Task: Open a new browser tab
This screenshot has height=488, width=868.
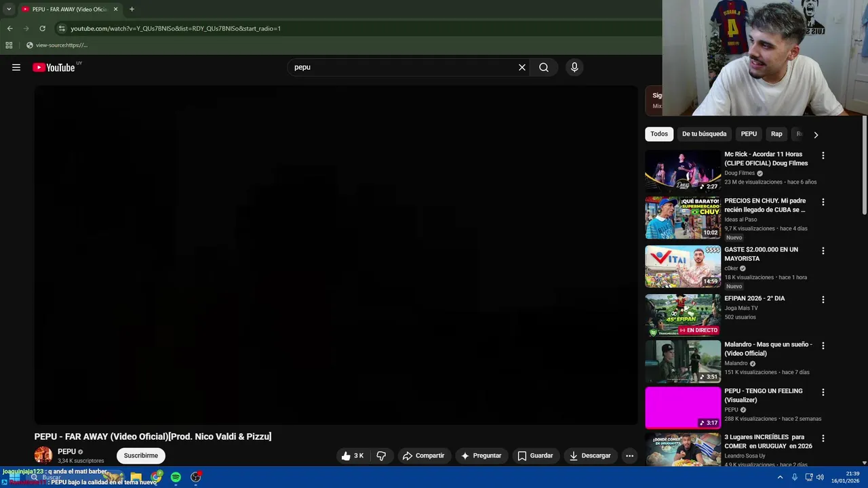Action: [x=132, y=9]
